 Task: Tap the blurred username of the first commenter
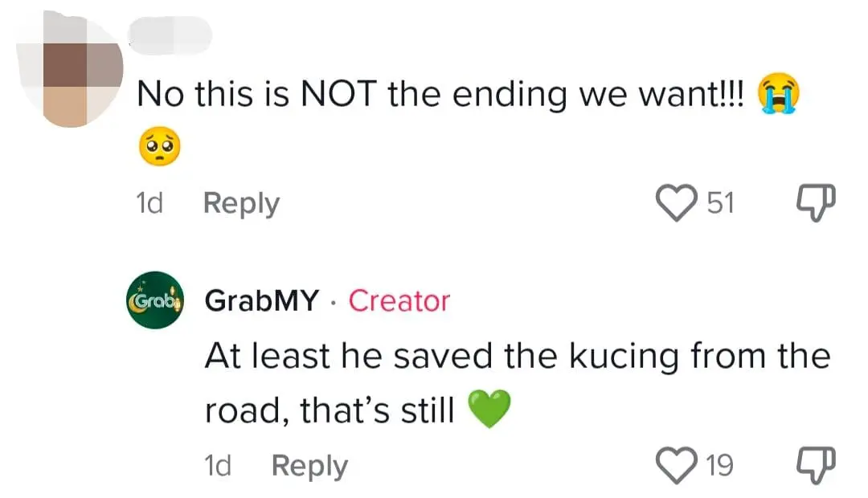170,34
